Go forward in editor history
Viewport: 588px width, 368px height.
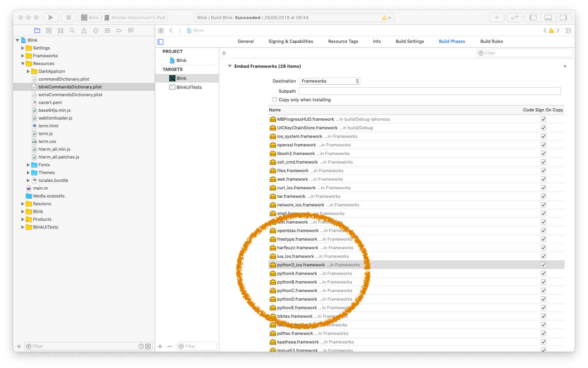pyautogui.click(x=180, y=30)
